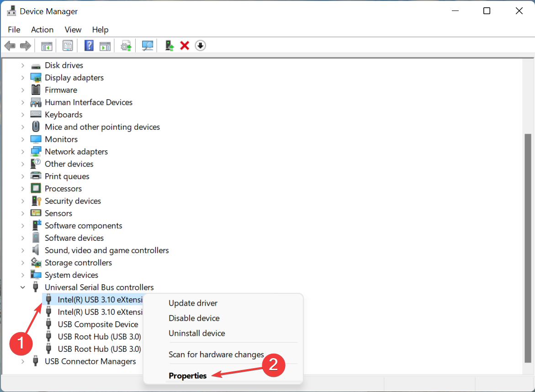Click the red X Uninstall device icon

pyautogui.click(x=185, y=45)
